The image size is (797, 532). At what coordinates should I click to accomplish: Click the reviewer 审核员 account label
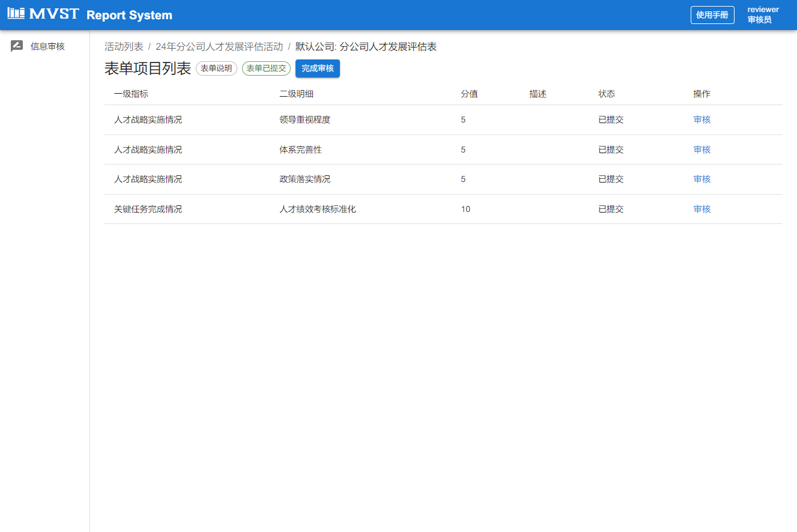pyautogui.click(x=763, y=15)
